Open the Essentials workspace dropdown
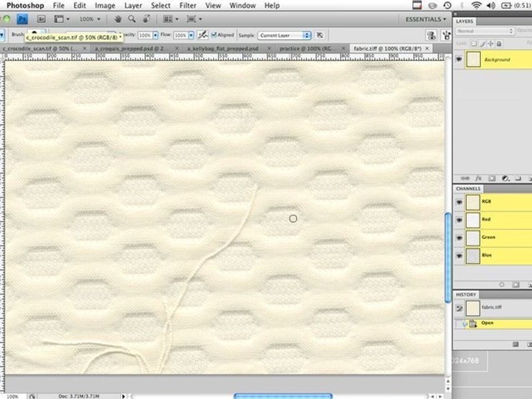The image size is (532, 399). 426,19
